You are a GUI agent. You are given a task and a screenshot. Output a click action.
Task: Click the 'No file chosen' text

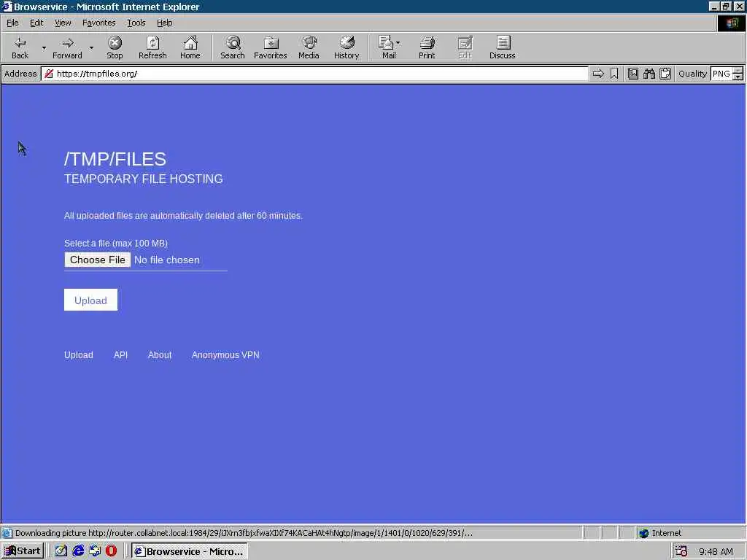coord(167,260)
